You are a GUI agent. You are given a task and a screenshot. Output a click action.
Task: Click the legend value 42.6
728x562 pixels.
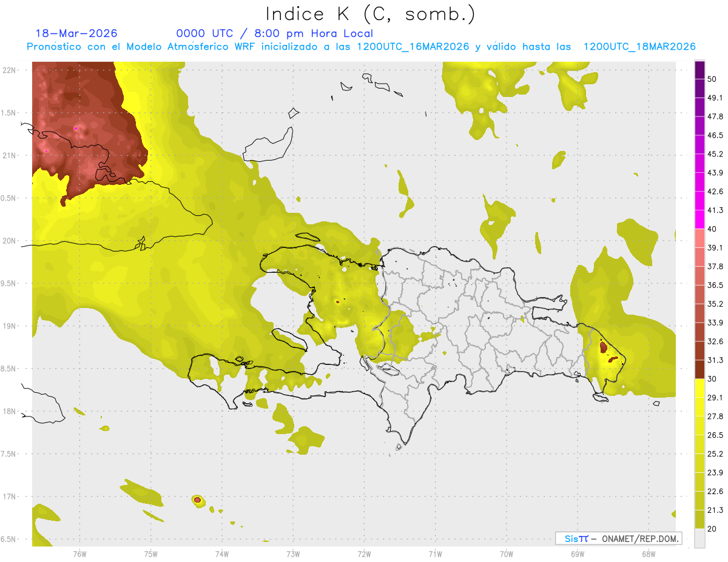tap(715, 192)
